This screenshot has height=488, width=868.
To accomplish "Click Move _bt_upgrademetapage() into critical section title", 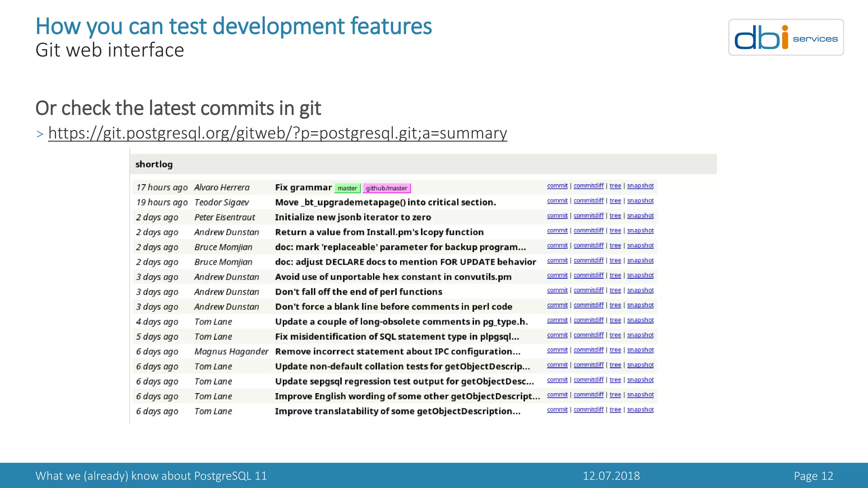I will (385, 202).
